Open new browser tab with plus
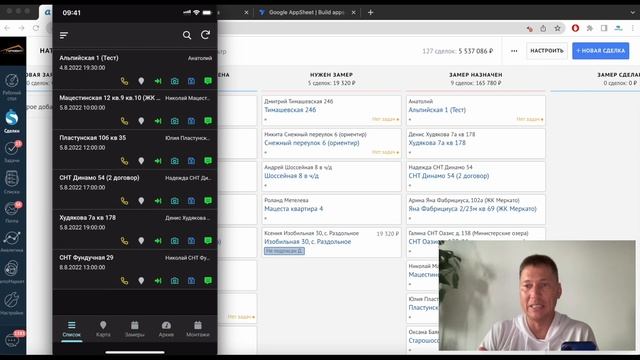The image size is (640, 360). pos(370,12)
